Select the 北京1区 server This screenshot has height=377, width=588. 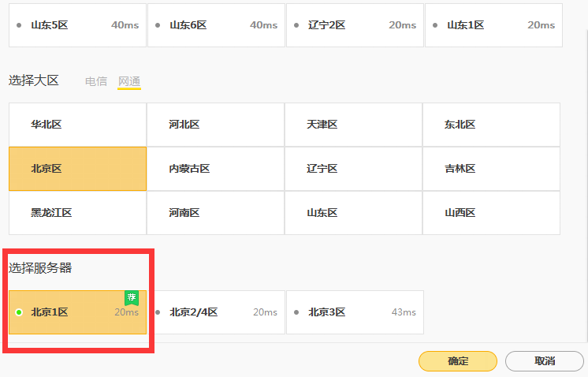pyautogui.click(x=77, y=312)
